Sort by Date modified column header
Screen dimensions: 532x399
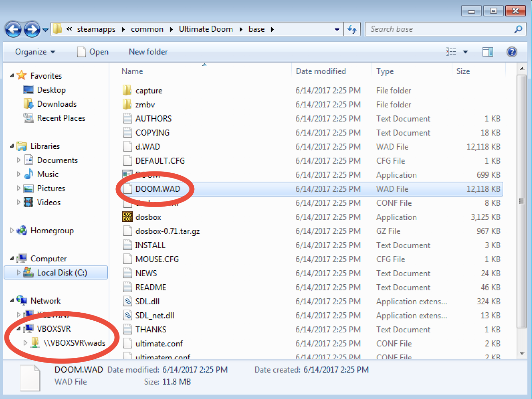pyautogui.click(x=321, y=71)
